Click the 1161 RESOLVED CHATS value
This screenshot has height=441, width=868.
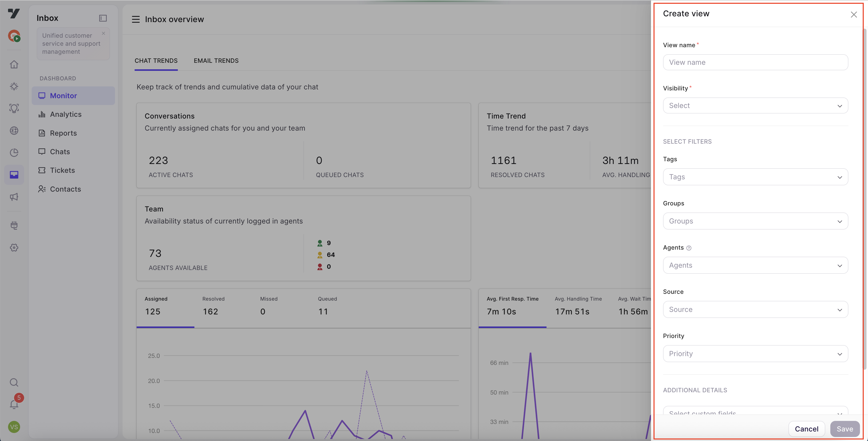pos(503,160)
